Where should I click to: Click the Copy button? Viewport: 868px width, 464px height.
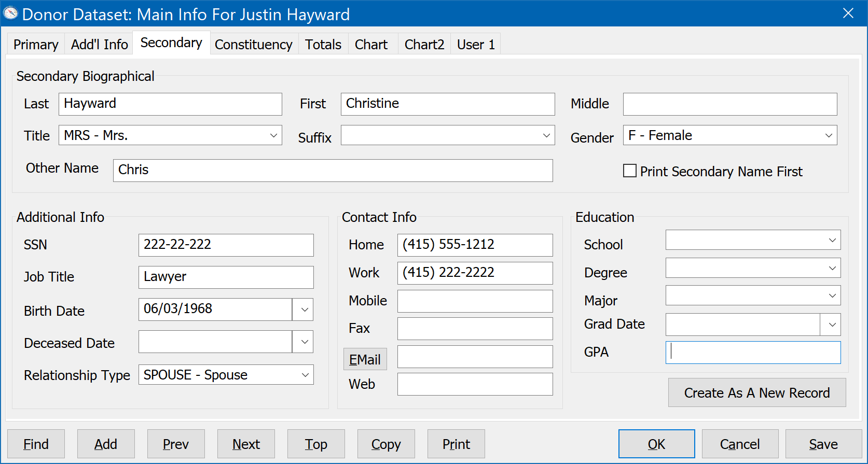coord(386,444)
